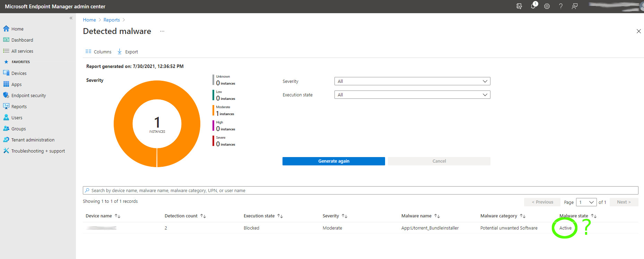Open the settings gear icon
The width and height of the screenshot is (644, 259).
[x=547, y=6]
